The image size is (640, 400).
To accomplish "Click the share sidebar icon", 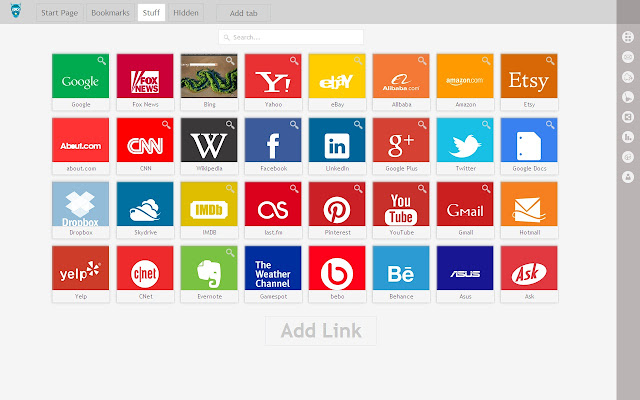I will [628, 117].
